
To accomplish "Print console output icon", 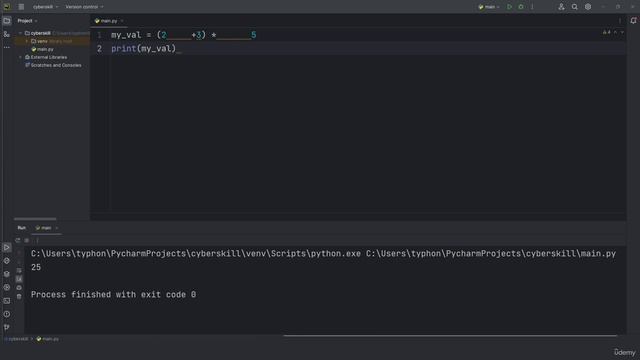I will click(x=19, y=288).
